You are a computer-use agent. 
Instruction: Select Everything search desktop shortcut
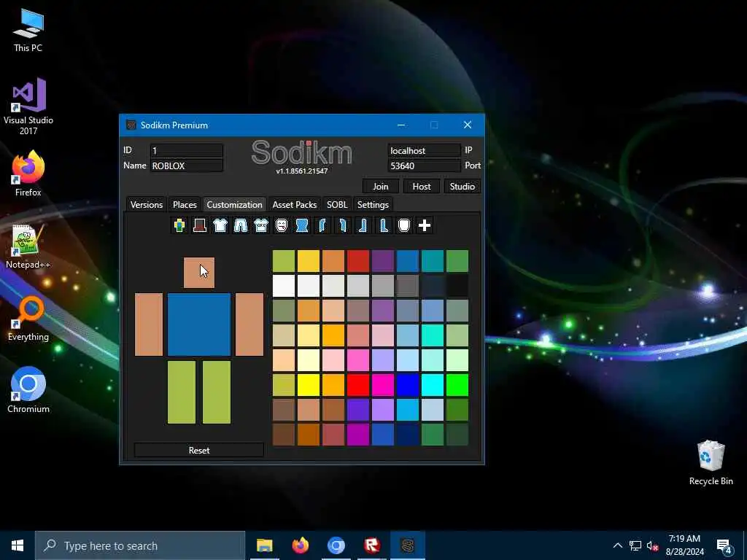[x=28, y=319]
